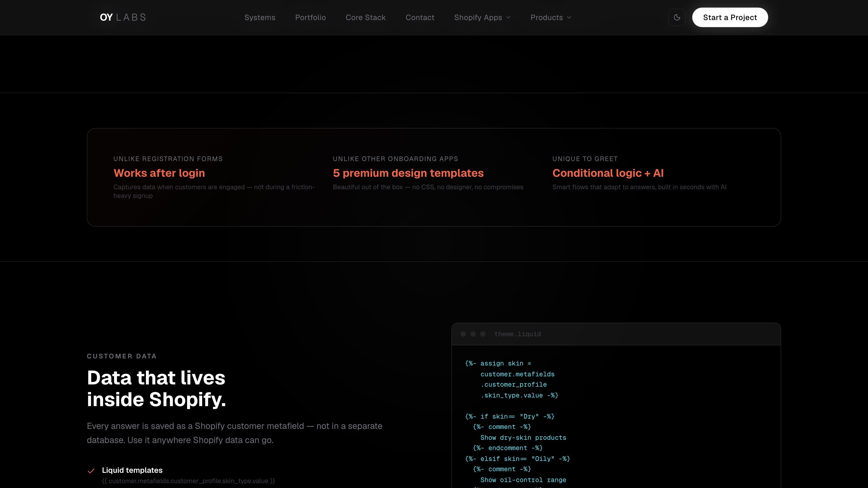The height and width of the screenshot is (488, 868).
Task: Click the 'Show oil-control range' code line
Action: click(x=523, y=480)
